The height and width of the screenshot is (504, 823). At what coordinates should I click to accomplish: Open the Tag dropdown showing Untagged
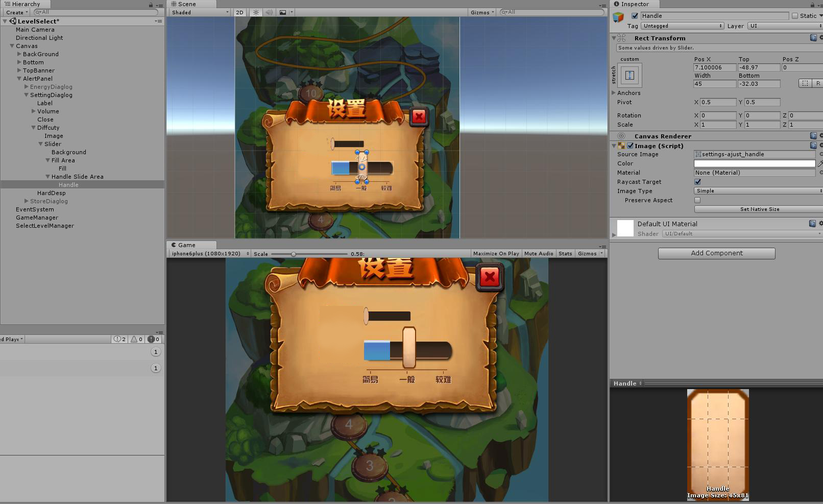coord(683,26)
